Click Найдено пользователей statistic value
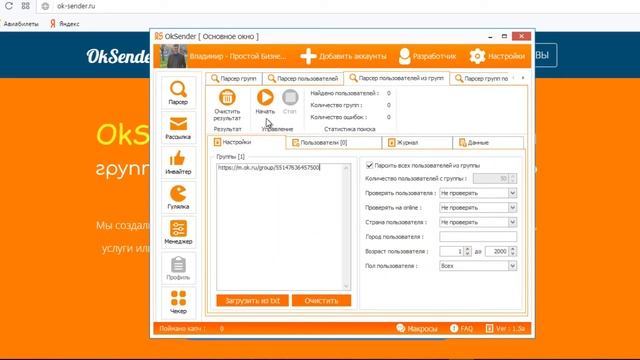The height and width of the screenshot is (360, 640). [x=389, y=93]
